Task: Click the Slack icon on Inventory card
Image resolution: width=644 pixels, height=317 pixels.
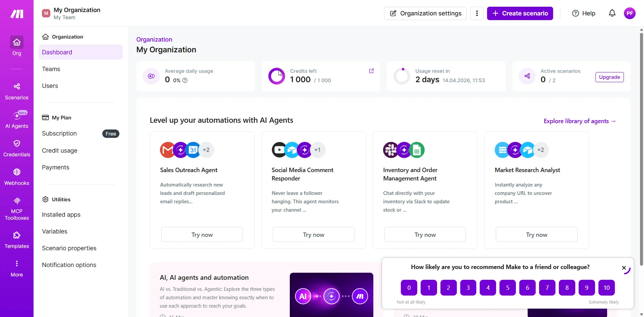Action: click(x=391, y=150)
